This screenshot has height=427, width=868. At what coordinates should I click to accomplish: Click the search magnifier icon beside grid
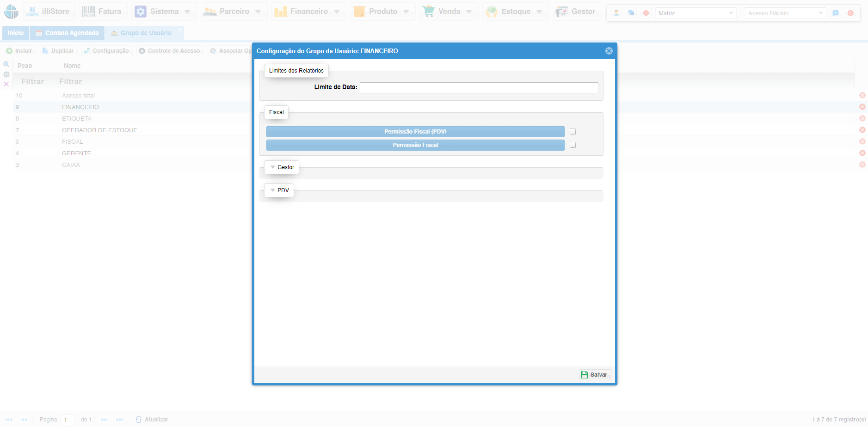[6, 64]
